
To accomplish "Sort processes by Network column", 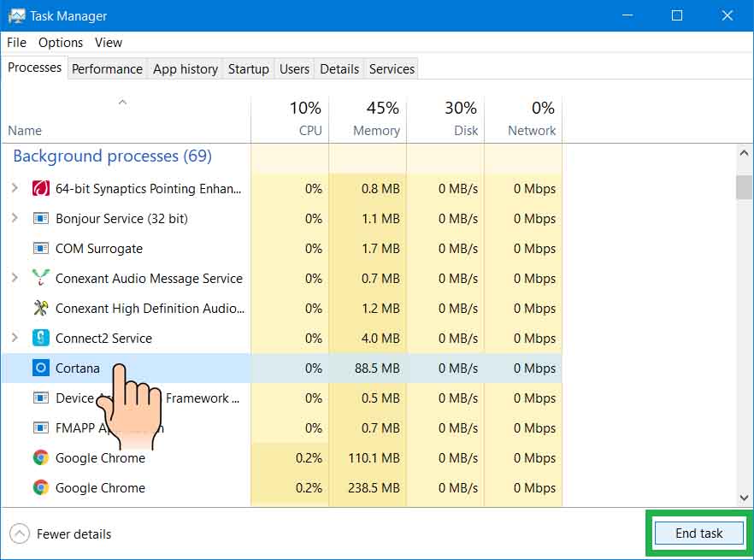I will tap(523, 120).
